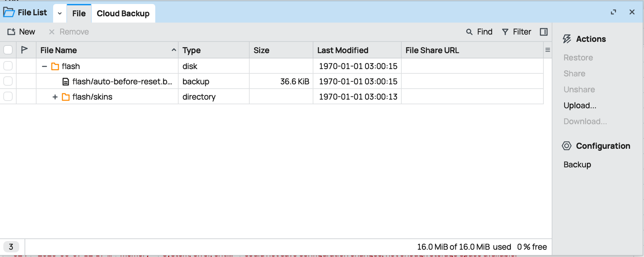Click the flash disk folder icon
Image resolution: width=644 pixels, height=257 pixels.
(x=55, y=66)
